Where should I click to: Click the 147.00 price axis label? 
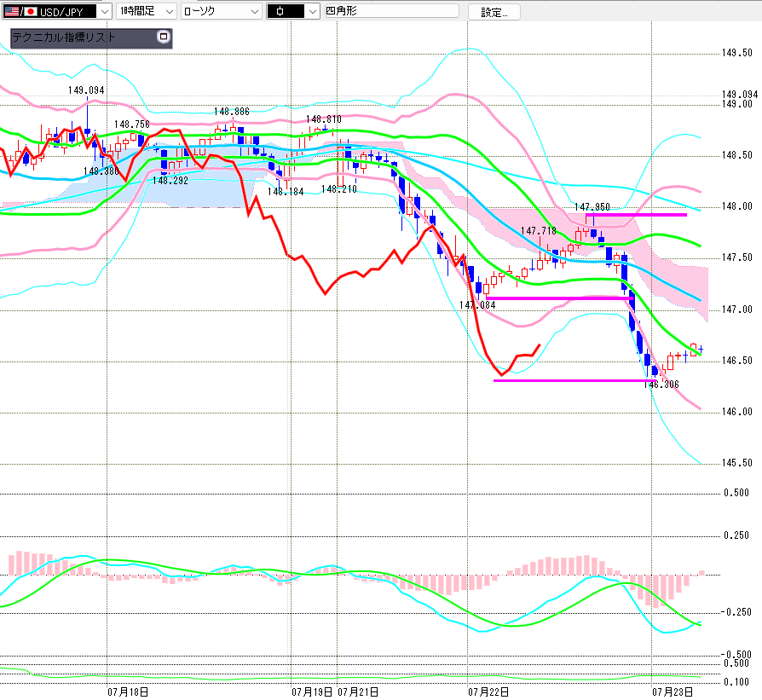click(737, 310)
